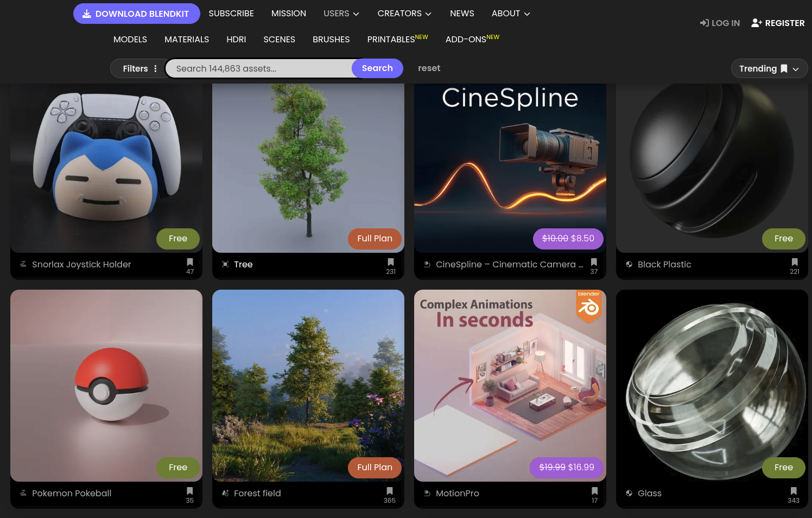Click the $16.99 price badge on MotionPro
The width and height of the screenshot is (812, 518).
(x=567, y=468)
